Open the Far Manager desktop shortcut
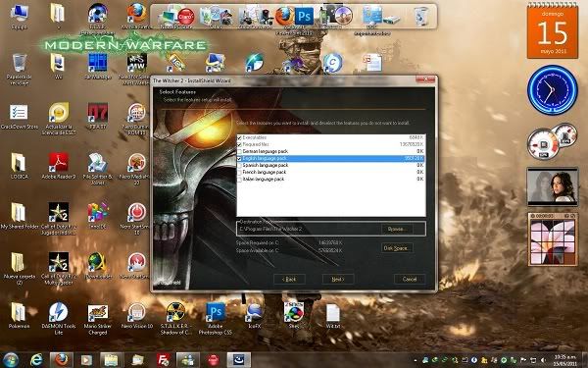This screenshot has width=588, height=368. pos(98,67)
